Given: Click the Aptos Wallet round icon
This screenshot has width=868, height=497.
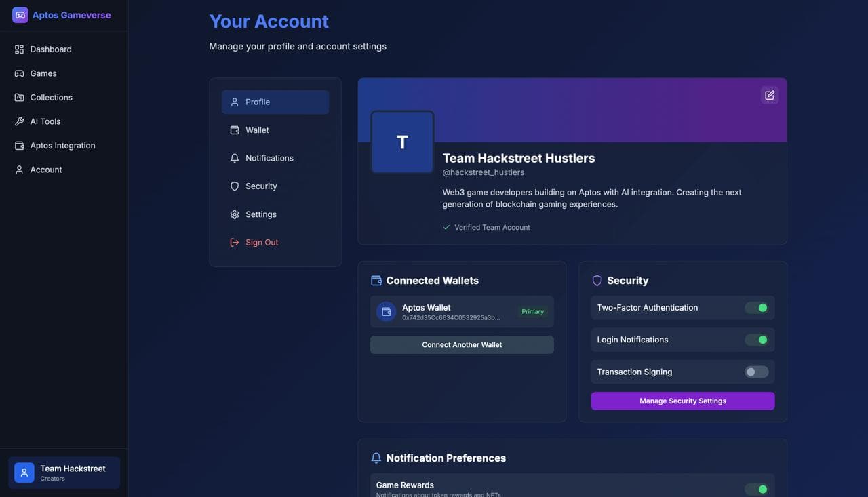Looking at the screenshot, I should click(x=386, y=312).
